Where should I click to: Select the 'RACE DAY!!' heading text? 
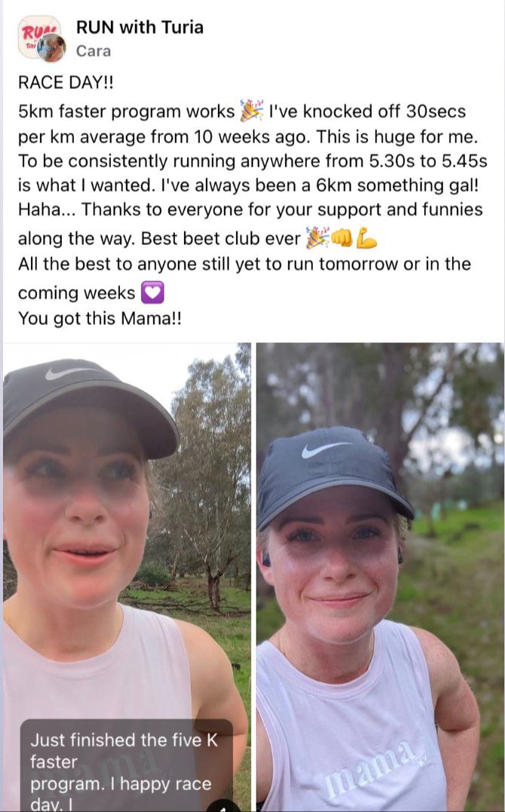(x=66, y=83)
